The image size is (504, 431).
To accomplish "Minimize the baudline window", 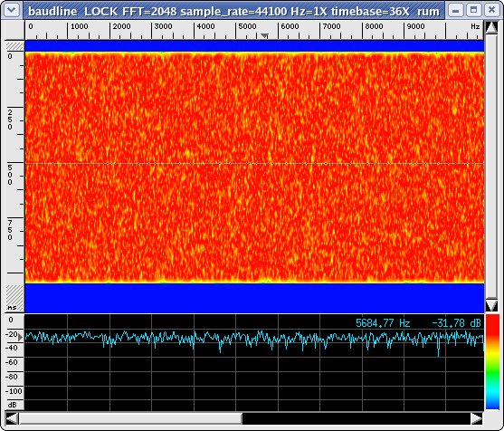I will 455,10.
